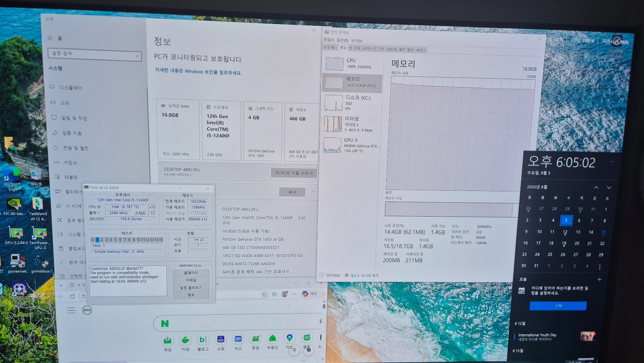Select 이더넷 (Ethernet) performance item
The height and width of the screenshot is (363, 644).
point(352,124)
